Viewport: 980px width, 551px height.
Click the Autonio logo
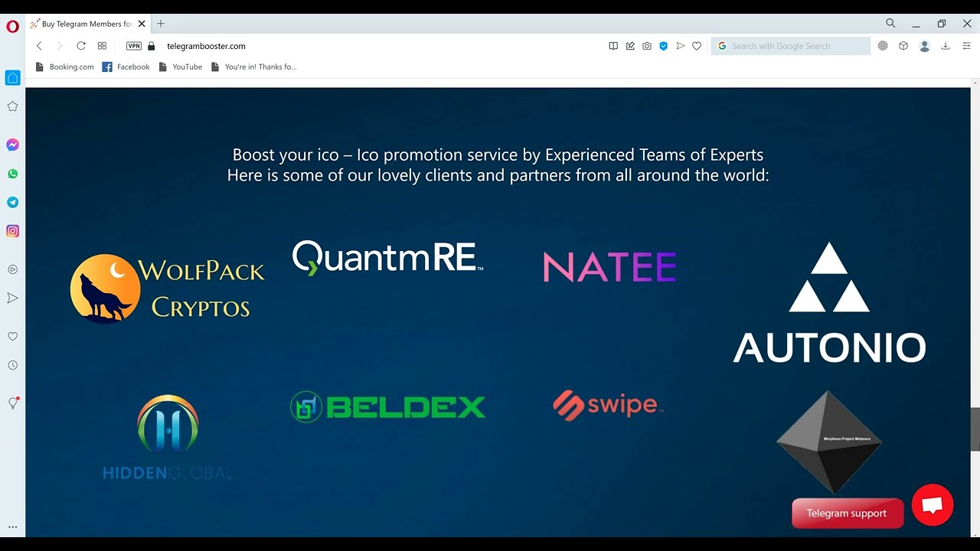point(829,302)
